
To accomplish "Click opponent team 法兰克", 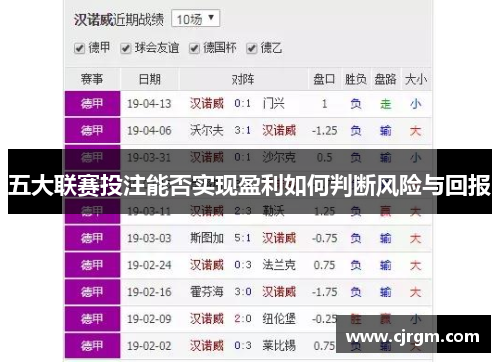I will 279,265.
